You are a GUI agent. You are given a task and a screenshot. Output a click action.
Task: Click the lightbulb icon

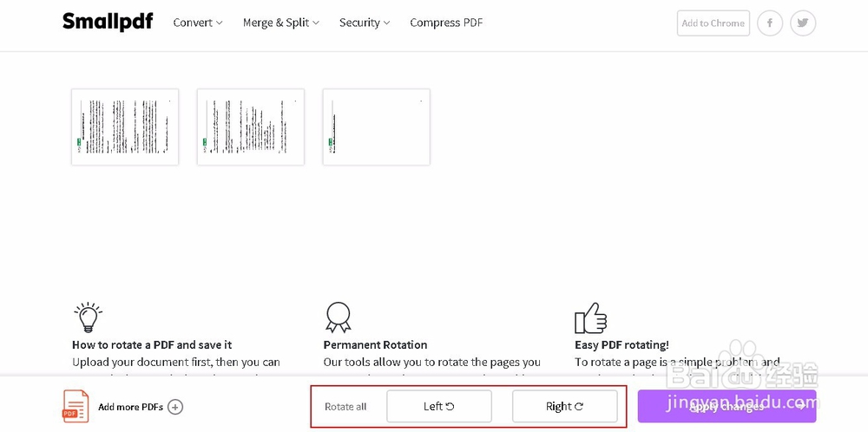(x=88, y=317)
